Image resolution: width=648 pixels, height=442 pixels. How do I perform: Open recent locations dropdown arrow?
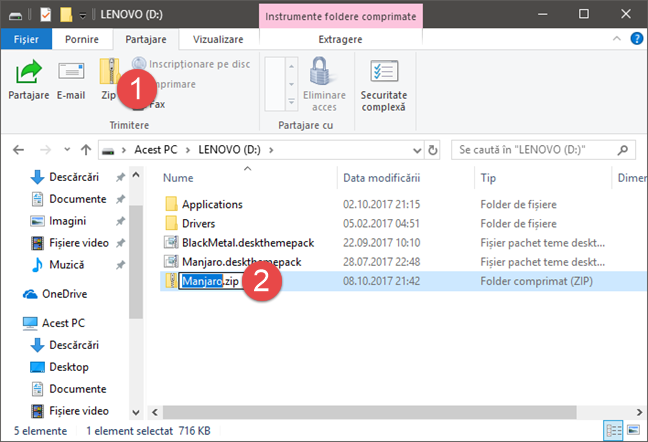67,150
